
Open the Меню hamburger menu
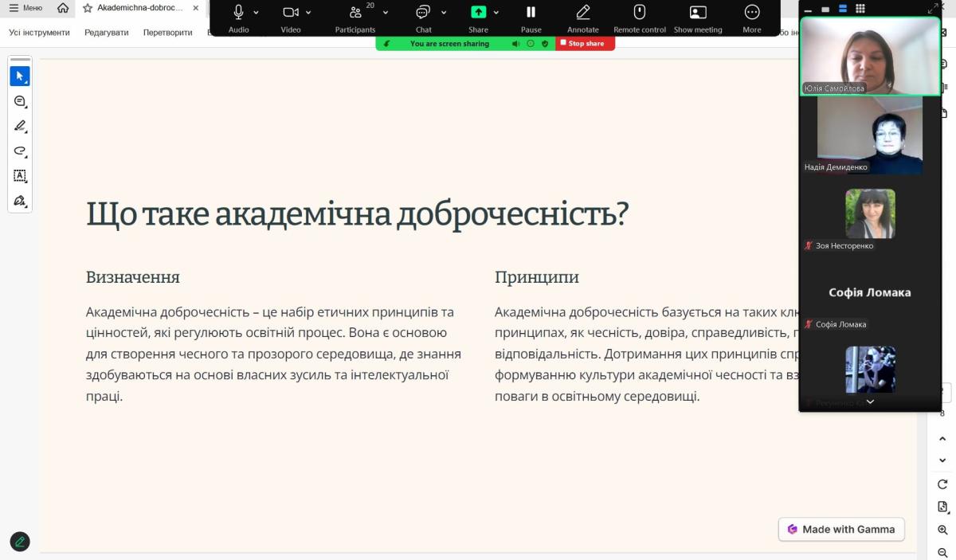tap(25, 8)
